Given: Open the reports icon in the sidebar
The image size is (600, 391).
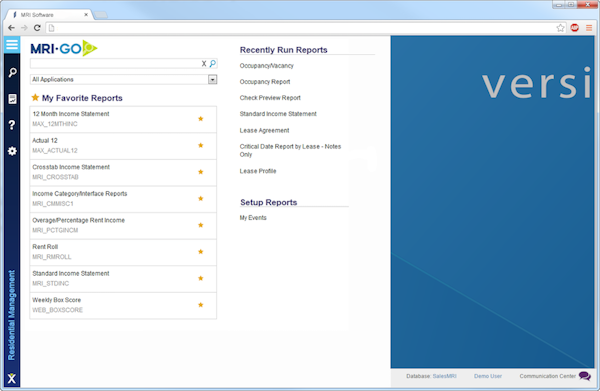Looking at the screenshot, I should [x=12, y=99].
